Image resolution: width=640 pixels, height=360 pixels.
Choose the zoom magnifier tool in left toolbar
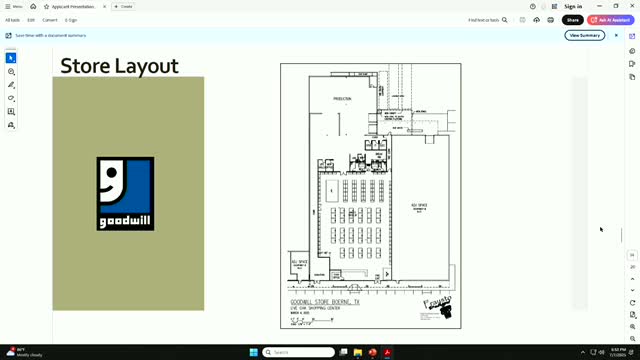coord(11,72)
